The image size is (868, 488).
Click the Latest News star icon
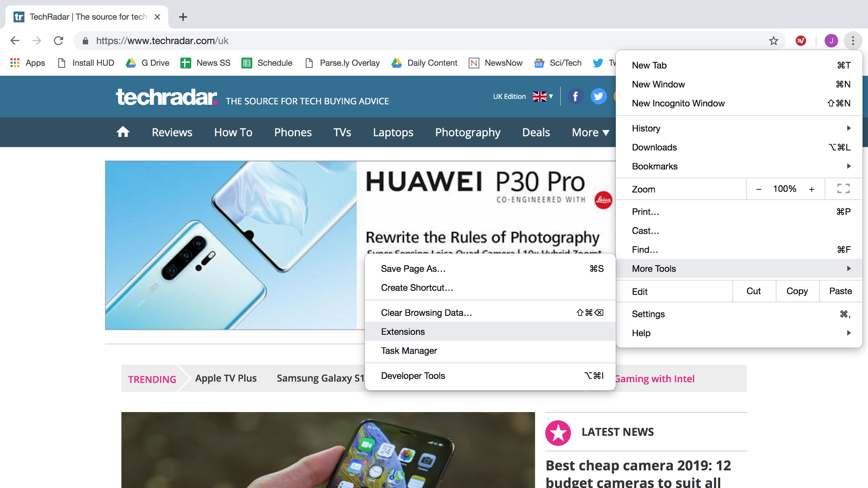pos(558,433)
